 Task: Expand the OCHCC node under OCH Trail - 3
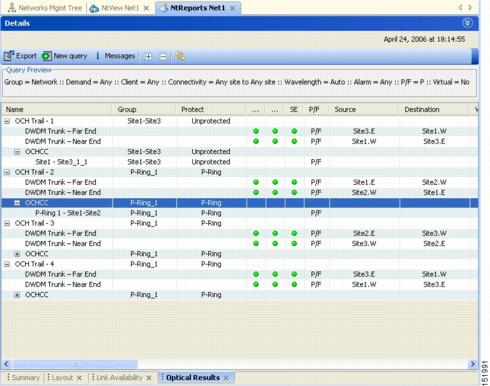(17, 254)
